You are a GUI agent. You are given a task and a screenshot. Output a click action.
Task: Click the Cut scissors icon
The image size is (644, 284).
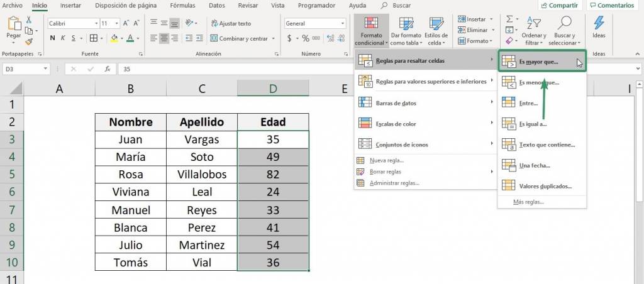29,21
